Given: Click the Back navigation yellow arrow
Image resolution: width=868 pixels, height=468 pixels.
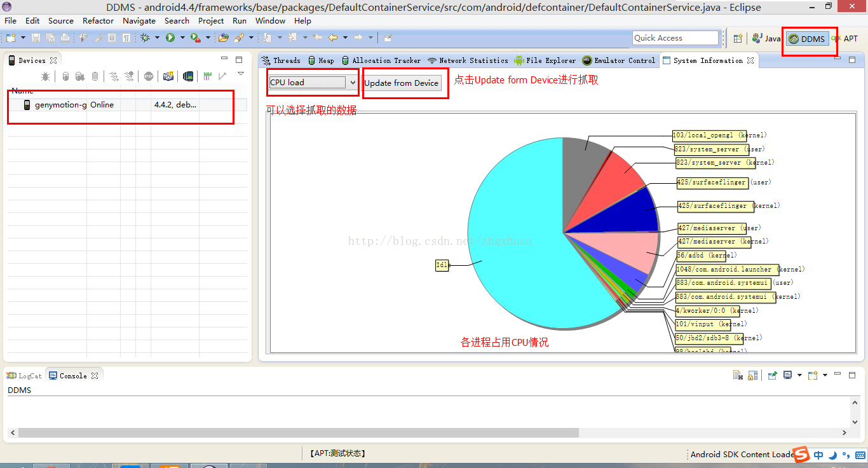Looking at the screenshot, I should click(332, 38).
